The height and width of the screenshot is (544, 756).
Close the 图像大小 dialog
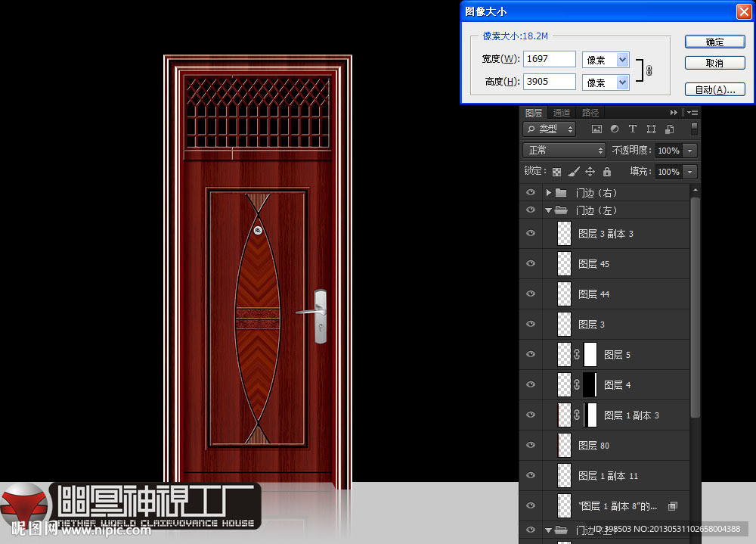[x=744, y=11]
